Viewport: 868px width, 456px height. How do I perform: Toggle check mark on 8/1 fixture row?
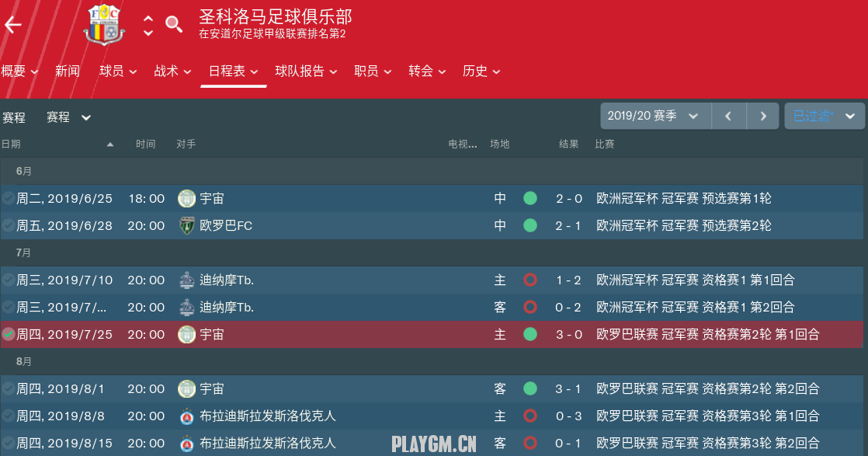(x=9, y=389)
